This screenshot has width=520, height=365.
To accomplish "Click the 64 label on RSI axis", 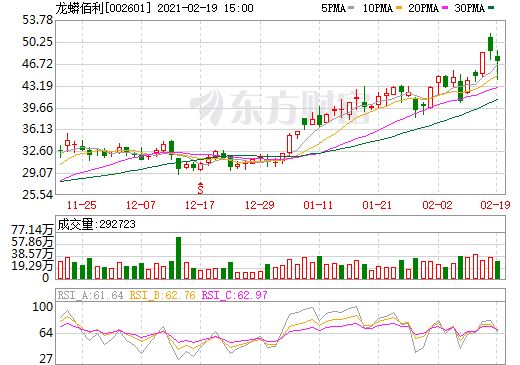I will 46,333.
